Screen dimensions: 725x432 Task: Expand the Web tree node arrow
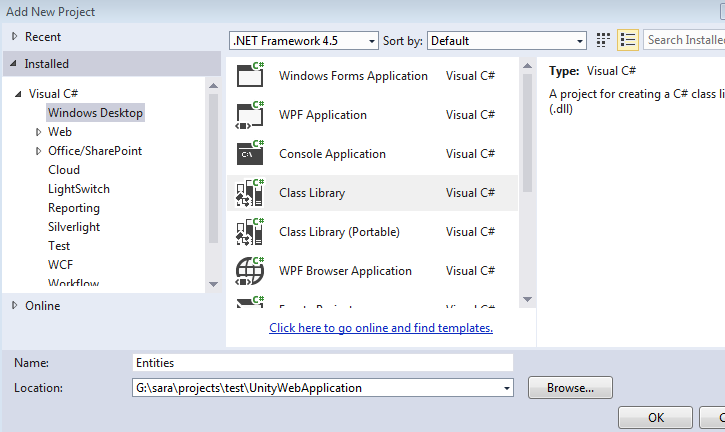pyautogui.click(x=39, y=132)
